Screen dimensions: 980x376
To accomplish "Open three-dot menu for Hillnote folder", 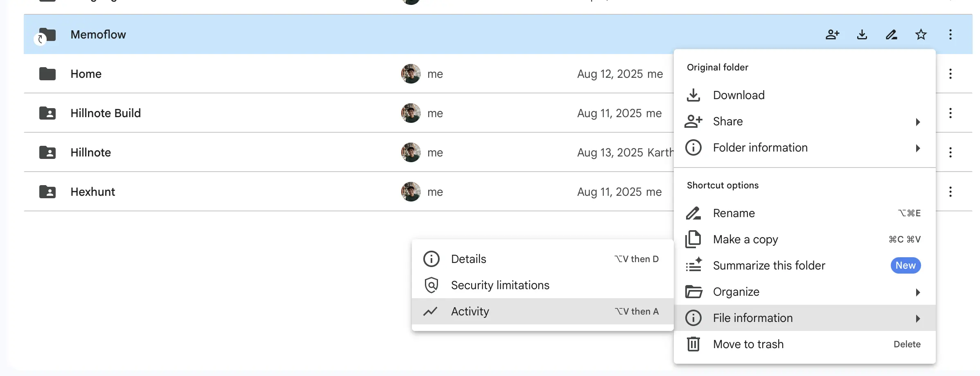I will tap(950, 152).
